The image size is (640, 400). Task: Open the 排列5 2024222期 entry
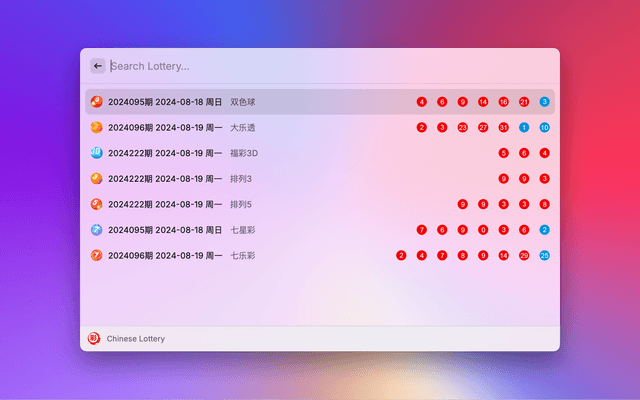point(300,204)
